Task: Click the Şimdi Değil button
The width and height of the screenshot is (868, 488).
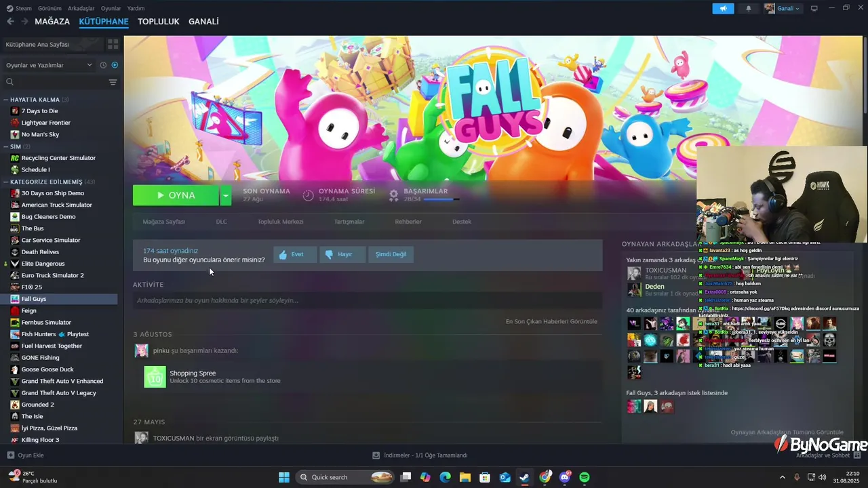Action: pyautogui.click(x=391, y=254)
